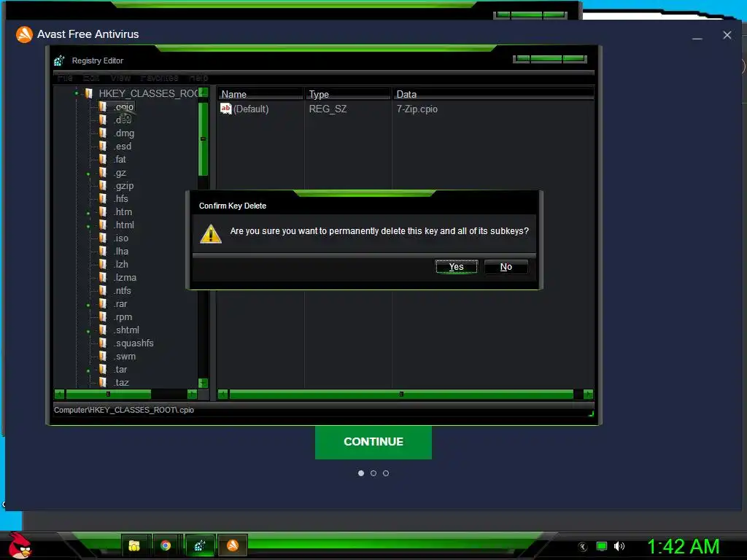
Task: Show hidden tray icons arrow
Action: pyautogui.click(x=583, y=547)
